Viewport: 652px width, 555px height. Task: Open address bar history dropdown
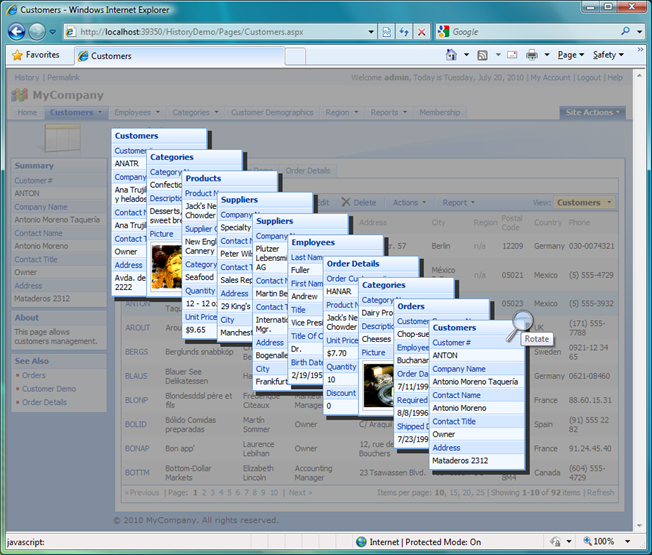coord(371,32)
